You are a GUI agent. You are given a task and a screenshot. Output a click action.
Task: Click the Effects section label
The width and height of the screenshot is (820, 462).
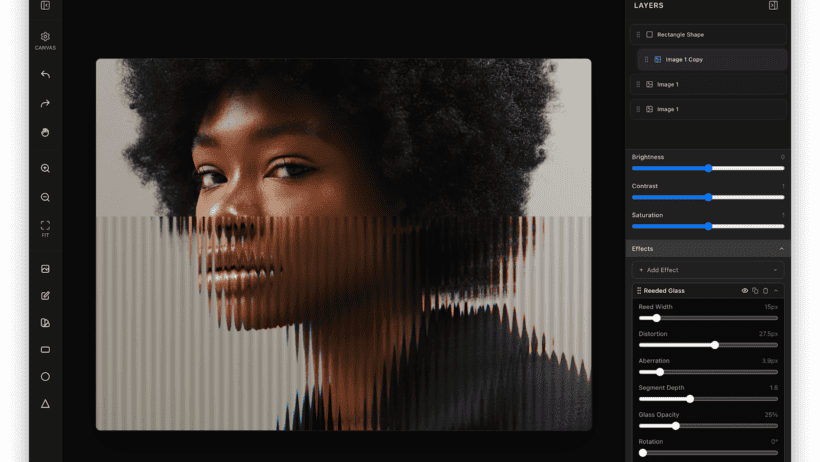point(642,249)
